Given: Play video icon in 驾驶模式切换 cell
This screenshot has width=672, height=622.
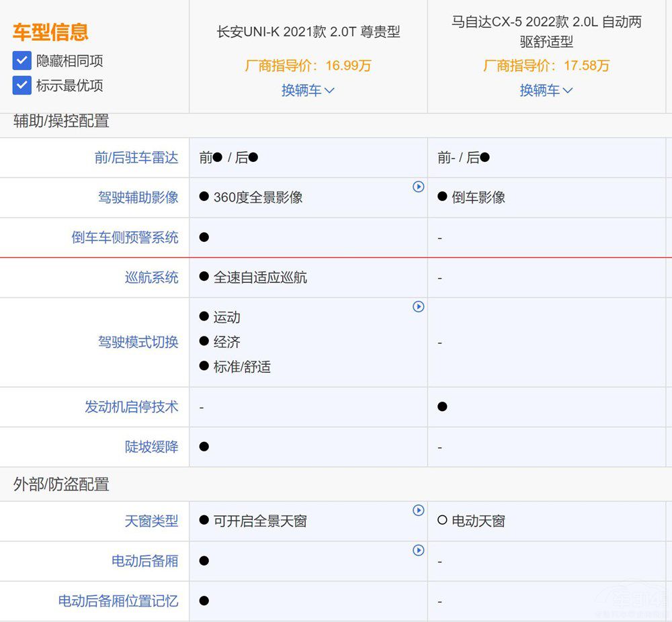Looking at the screenshot, I should (x=418, y=307).
